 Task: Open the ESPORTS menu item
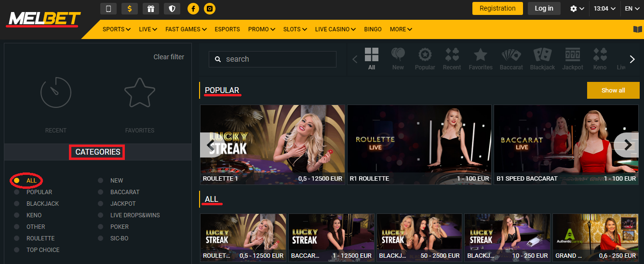tap(227, 29)
